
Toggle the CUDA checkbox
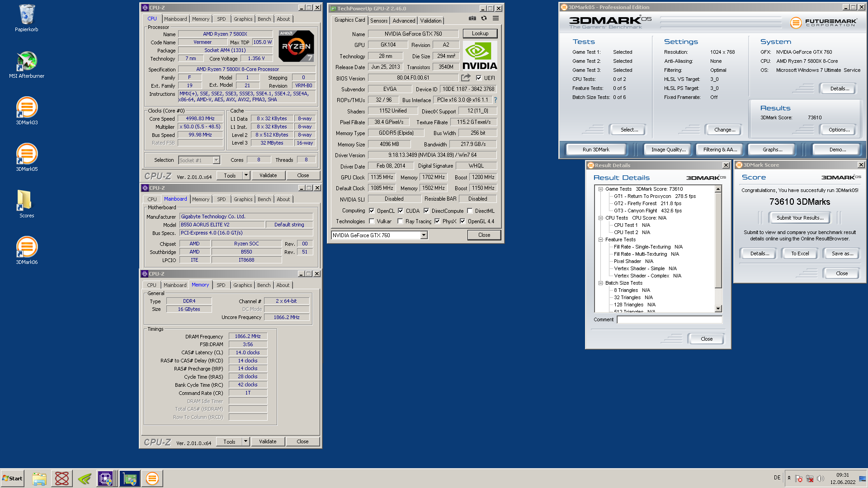pyautogui.click(x=401, y=211)
